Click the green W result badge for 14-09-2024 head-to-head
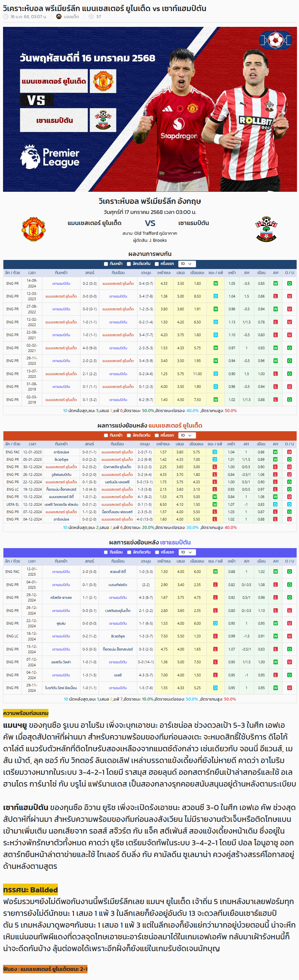 [x=216, y=283]
